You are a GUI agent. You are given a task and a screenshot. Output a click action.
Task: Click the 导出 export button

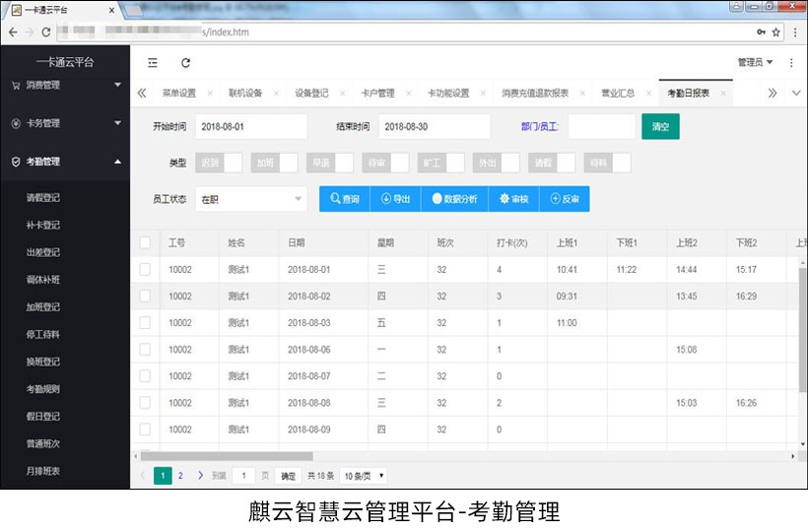pos(395,199)
